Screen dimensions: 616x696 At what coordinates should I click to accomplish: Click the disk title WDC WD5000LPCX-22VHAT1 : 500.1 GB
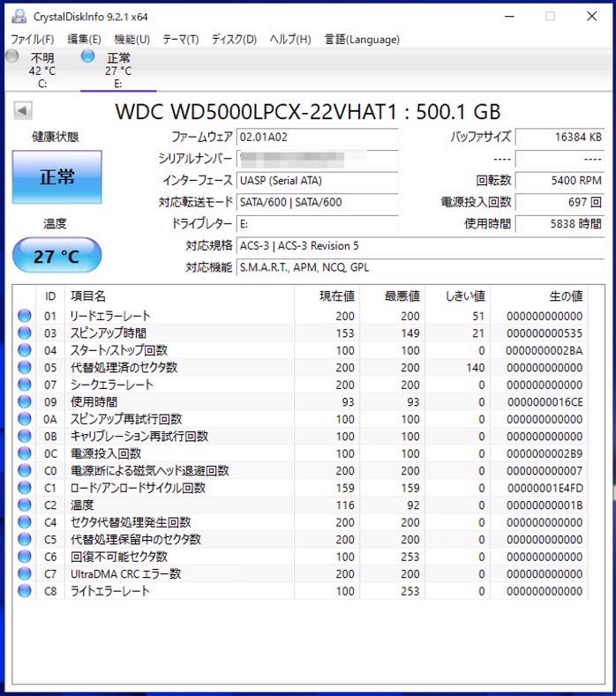pos(308,112)
